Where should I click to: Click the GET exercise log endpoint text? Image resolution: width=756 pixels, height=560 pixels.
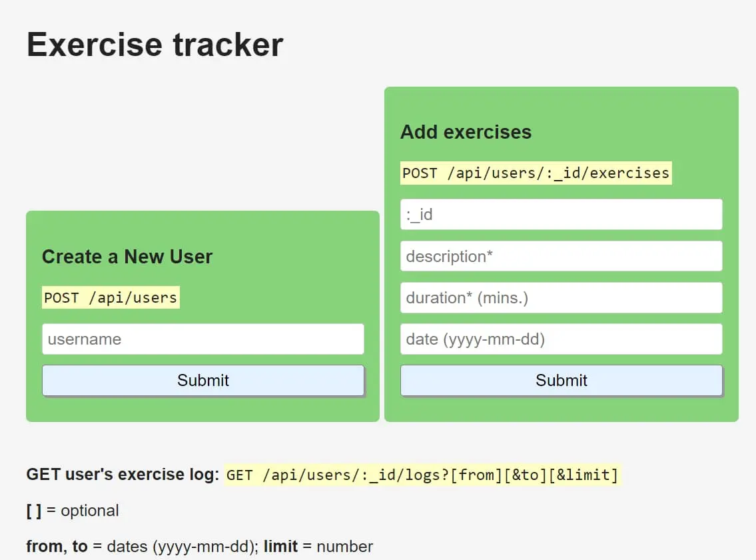[x=120, y=474]
